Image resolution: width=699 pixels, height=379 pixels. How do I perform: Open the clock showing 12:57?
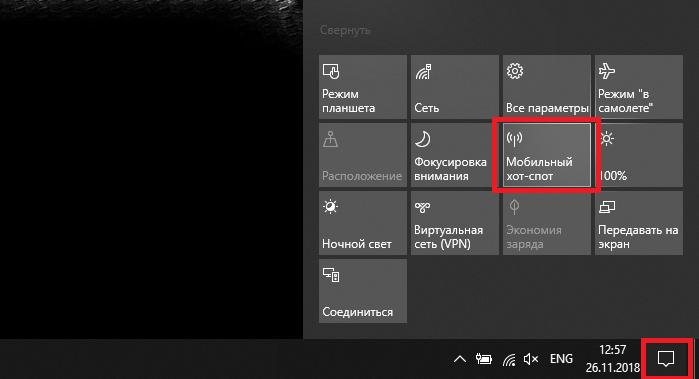pyautogui.click(x=613, y=359)
